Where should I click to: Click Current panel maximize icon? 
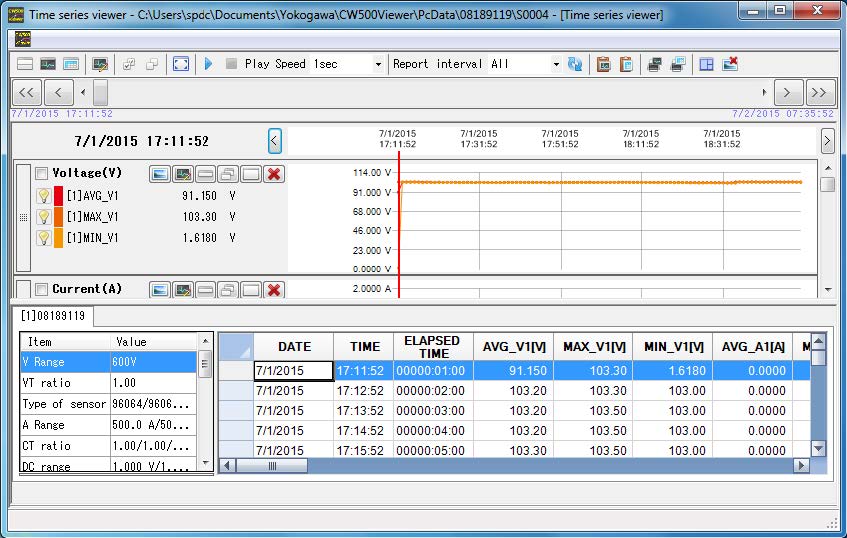point(251,290)
